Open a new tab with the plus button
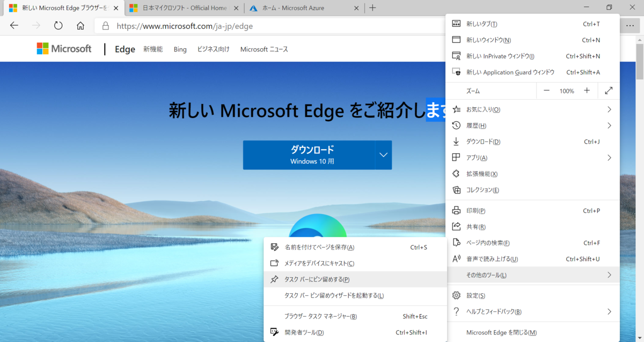 [372, 8]
